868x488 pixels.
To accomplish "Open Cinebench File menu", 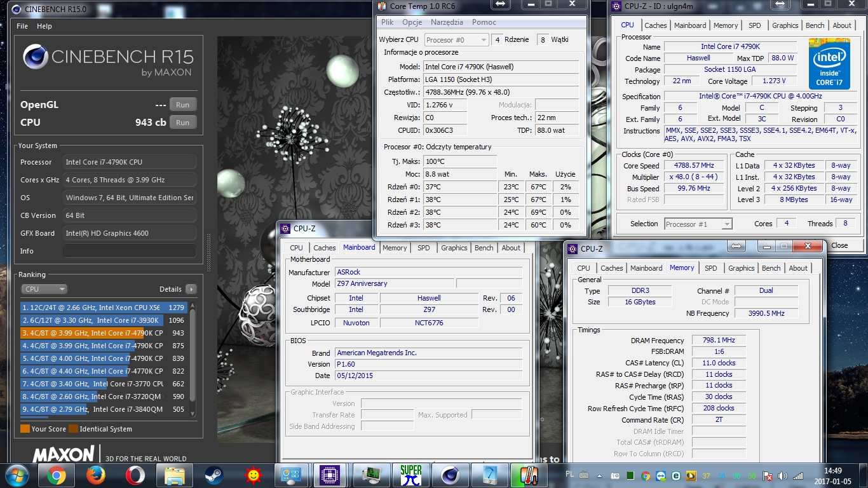I will (x=22, y=26).
